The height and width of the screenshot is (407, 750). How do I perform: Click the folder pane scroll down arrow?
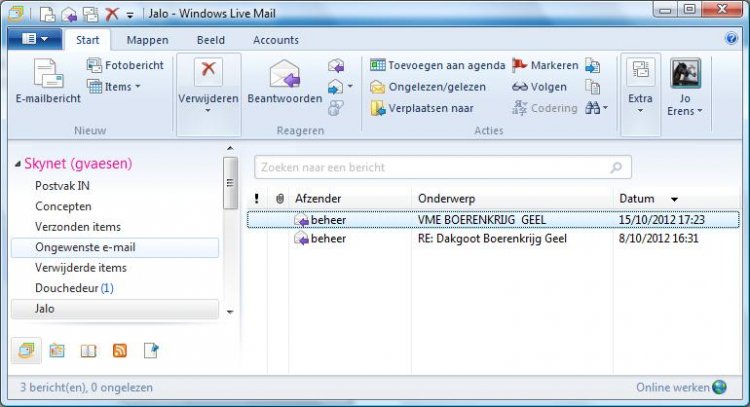230,312
